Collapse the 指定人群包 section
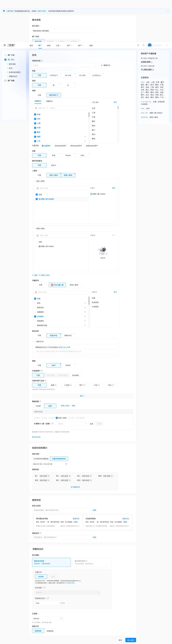The image size is (172, 644). [35, 181]
